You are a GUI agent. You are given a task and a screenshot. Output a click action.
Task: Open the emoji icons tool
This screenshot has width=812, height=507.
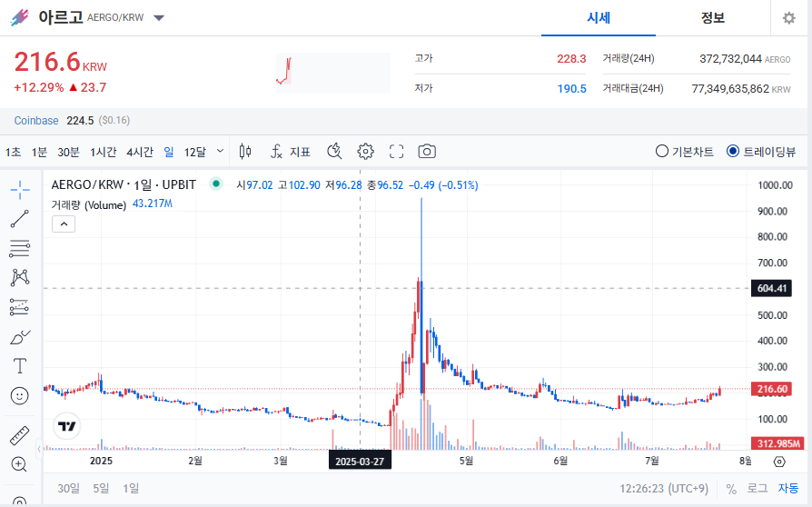(20, 396)
